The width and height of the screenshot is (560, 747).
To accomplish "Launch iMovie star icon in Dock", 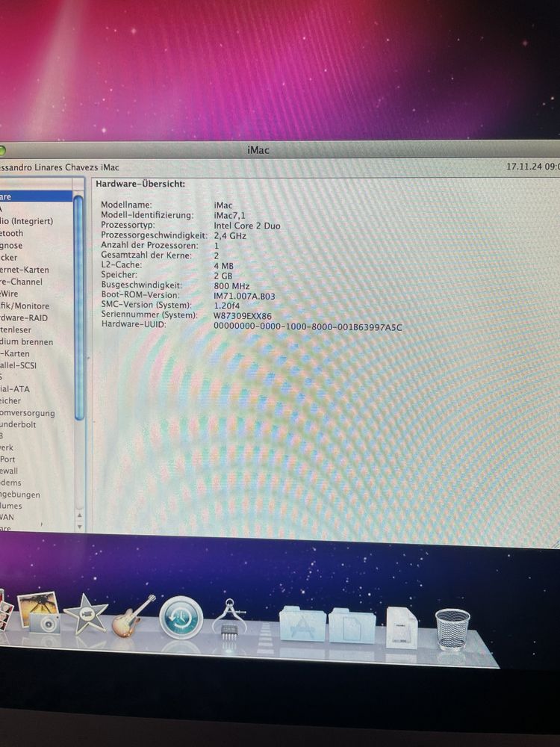I will tap(86, 614).
